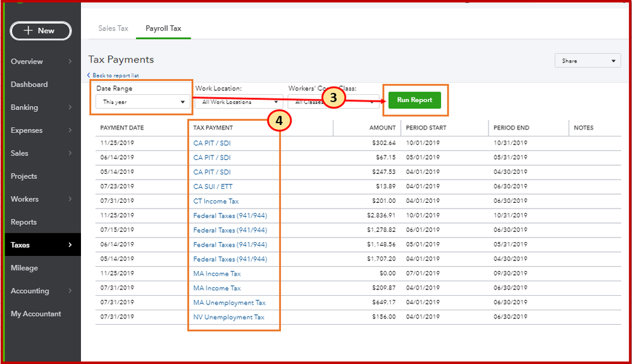Open the Share dropdown menu

(587, 60)
